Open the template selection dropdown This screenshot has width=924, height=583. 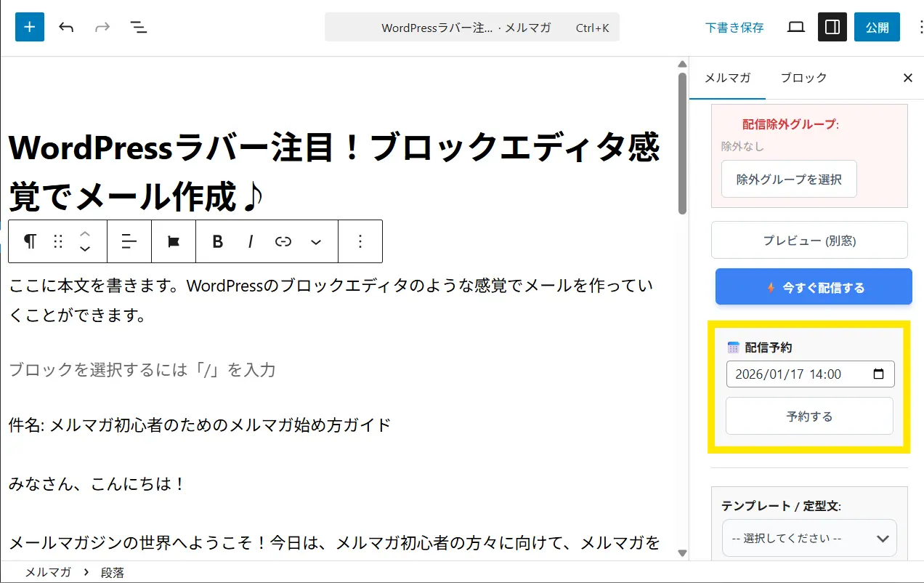pos(809,539)
